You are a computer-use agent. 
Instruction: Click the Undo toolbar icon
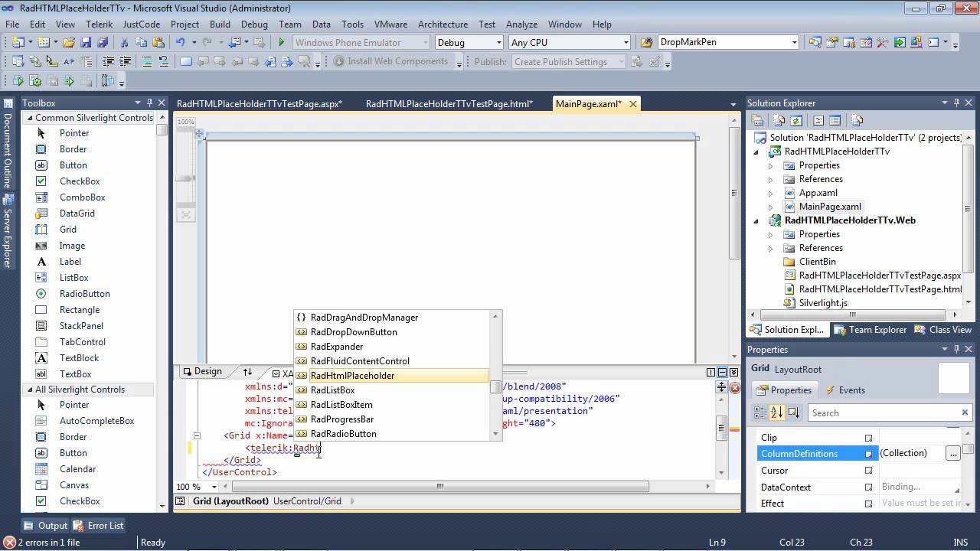(x=180, y=43)
